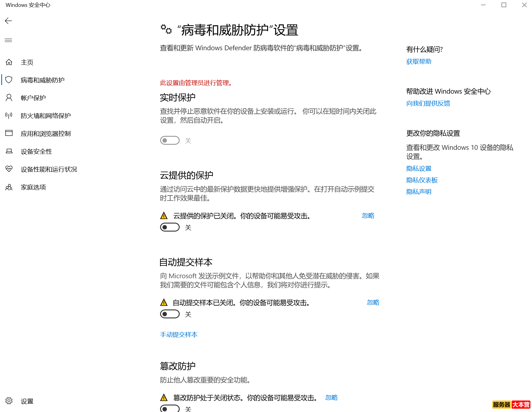532x412 pixels.
Task: Click the 有什么疑问? heading
Action: 425,49
